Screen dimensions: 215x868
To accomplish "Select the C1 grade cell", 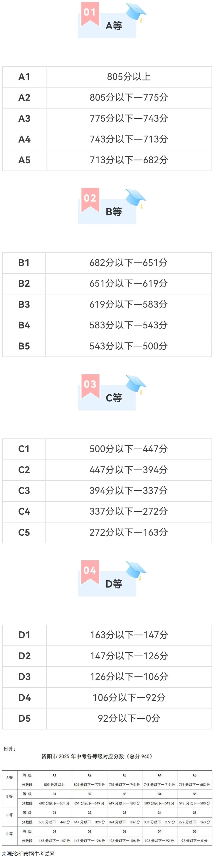I will click(x=24, y=449).
